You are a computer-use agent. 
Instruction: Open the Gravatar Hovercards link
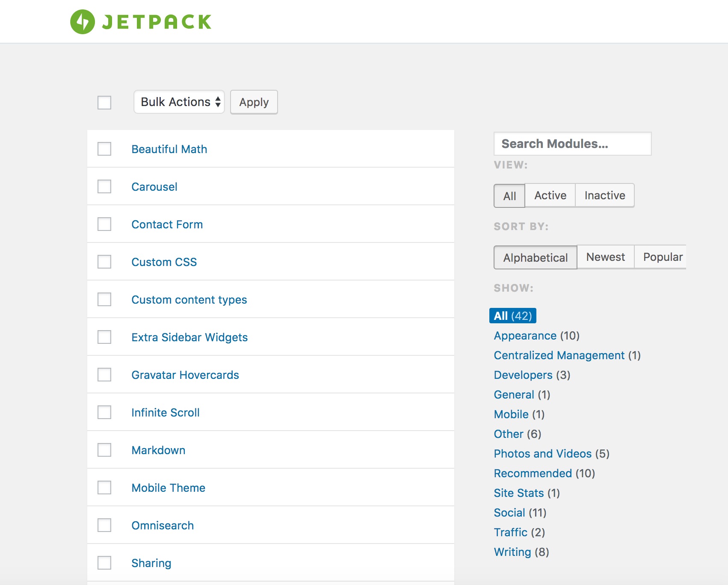[x=185, y=375]
